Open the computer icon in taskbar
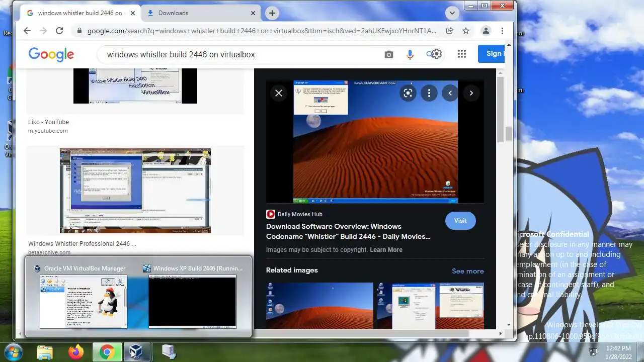Image resolution: width=644 pixels, height=362 pixels. [169, 352]
